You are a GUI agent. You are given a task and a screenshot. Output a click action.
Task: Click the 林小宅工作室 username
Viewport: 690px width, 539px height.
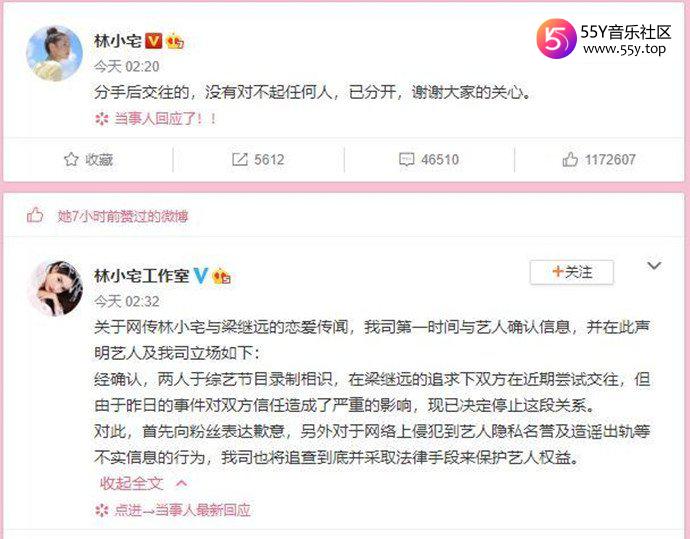pyautogui.click(x=142, y=276)
